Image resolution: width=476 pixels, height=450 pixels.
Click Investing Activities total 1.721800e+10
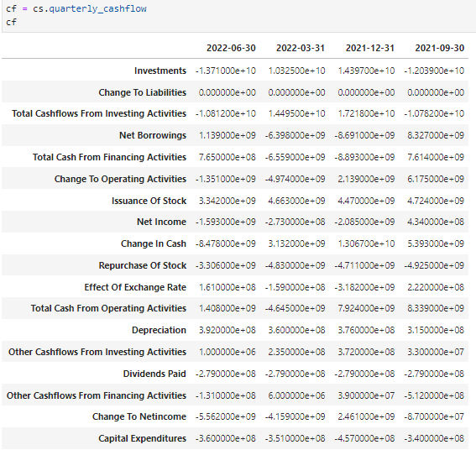tap(366, 113)
